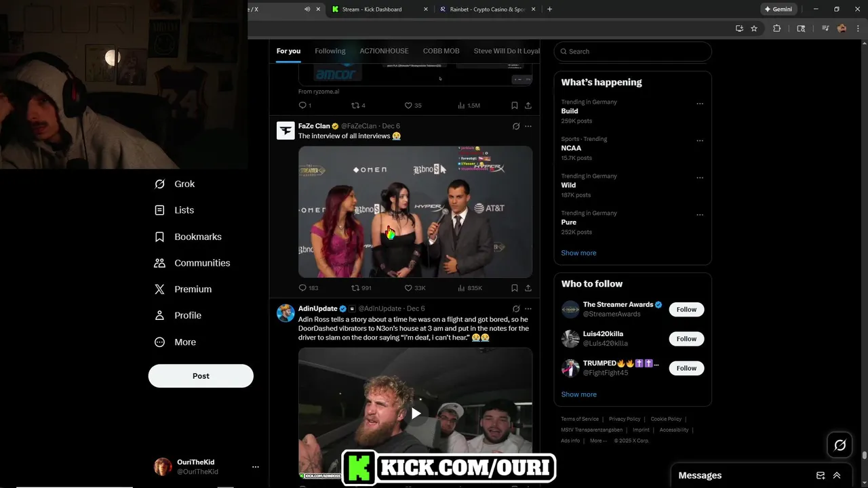Share the FaZe Clan post
The width and height of the screenshot is (868, 488).
(x=528, y=288)
